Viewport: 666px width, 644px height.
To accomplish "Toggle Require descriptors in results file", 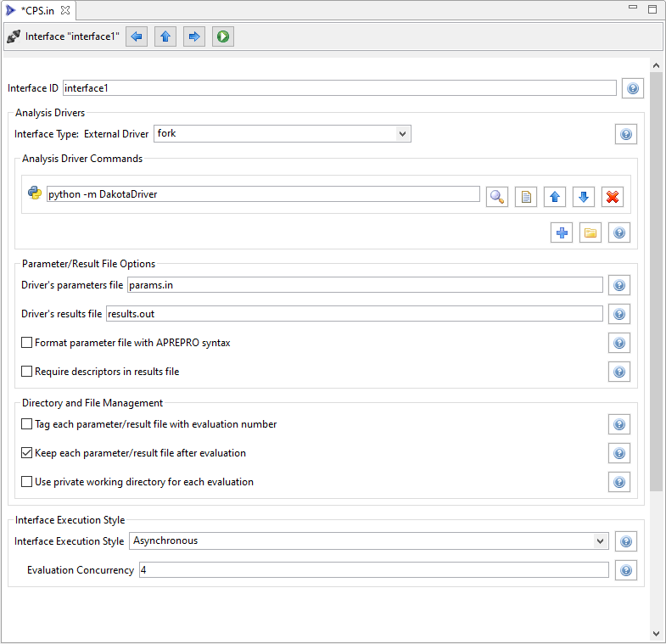I will click(27, 372).
